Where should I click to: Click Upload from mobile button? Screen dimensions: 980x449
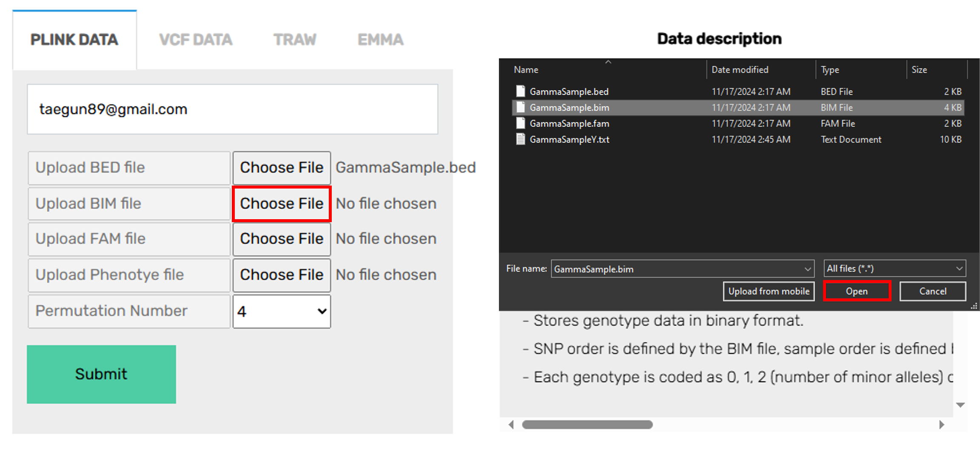[x=769, y=291]
